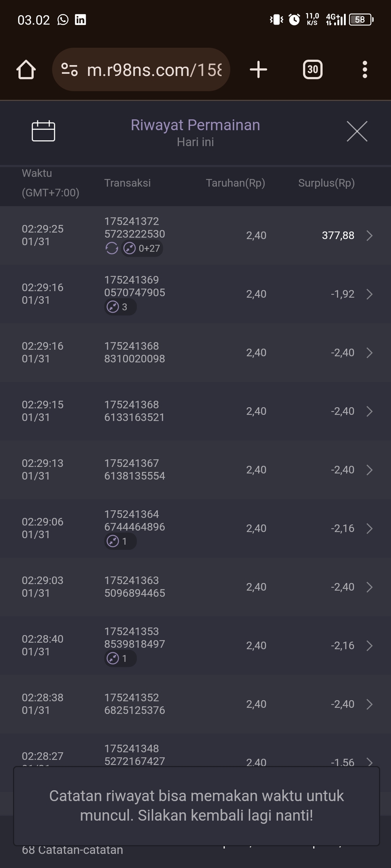Image resolution: width=391 pixels, height=868 pixels.
Task: Tap the badge showing 1 on the 02:28:40 transaction
Action: pyautogui.click(x=120, y=659)
